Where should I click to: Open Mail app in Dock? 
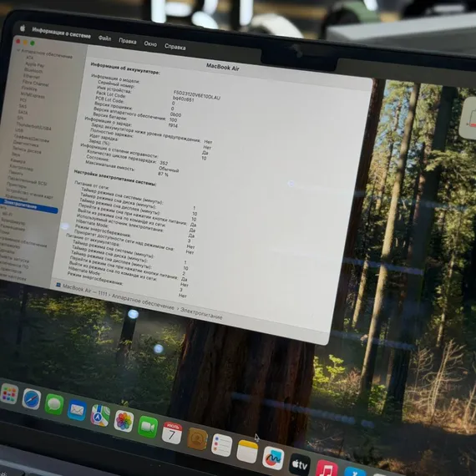coord(77,410)
